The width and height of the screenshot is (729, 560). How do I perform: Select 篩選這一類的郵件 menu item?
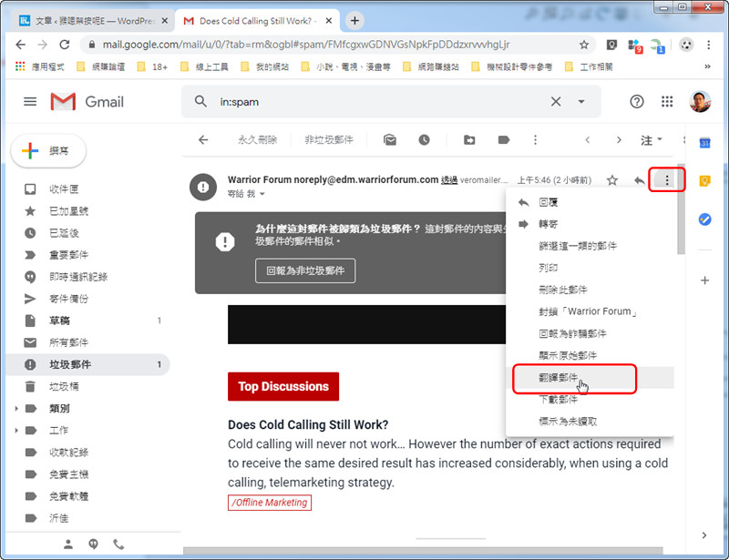coord(590,246)
